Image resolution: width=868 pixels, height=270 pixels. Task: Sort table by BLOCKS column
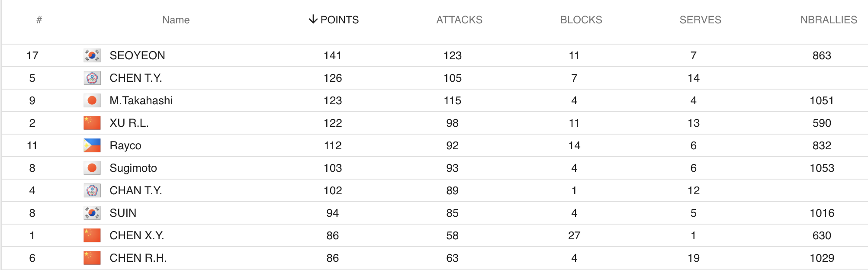pos(581,20)
